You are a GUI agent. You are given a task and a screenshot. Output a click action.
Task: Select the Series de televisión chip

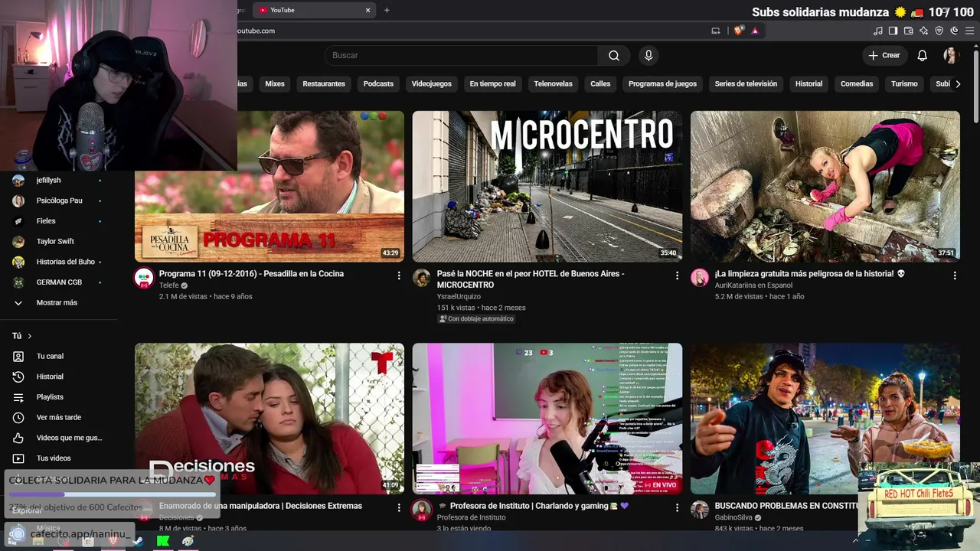(746, 84)
